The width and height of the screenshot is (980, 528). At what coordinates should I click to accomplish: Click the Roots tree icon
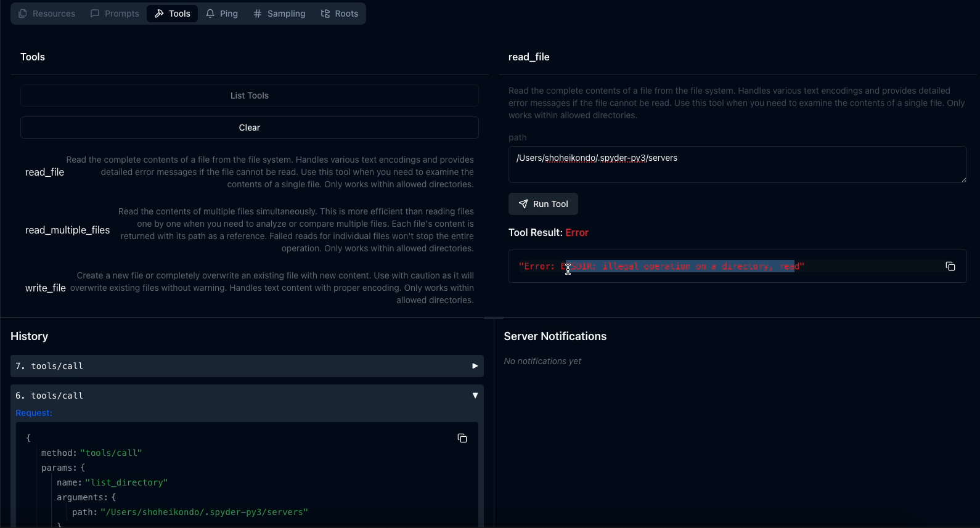click(325, 14)
